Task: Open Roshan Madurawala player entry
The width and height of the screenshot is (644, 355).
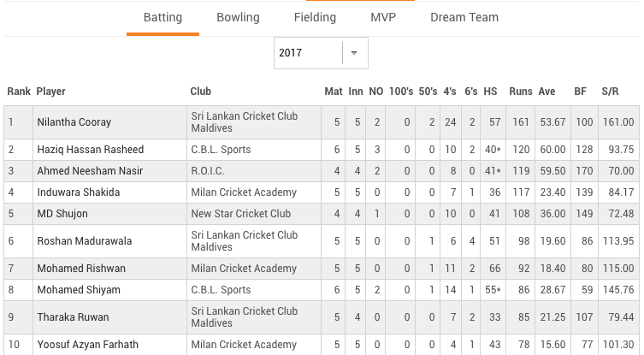Action: click(84, 240)
